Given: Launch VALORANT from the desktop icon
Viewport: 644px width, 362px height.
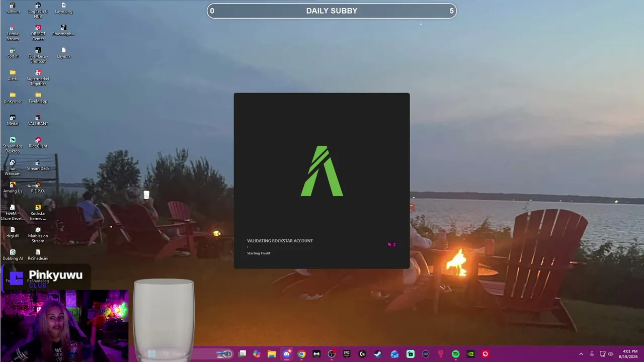Looking at the screenshot, I should [38, 120].
